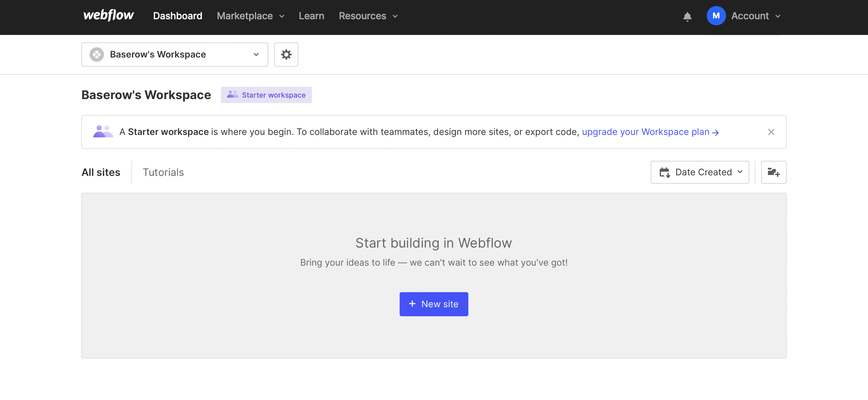Click the new folder icon button
Image resolution: width=868 pixels, height=400 pixels.
point(773,172)
